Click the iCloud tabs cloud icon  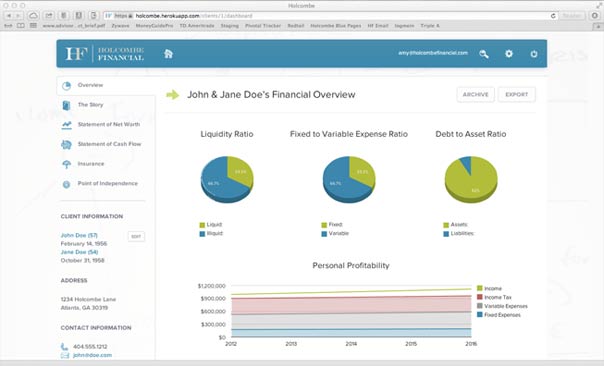click(34, 16)
